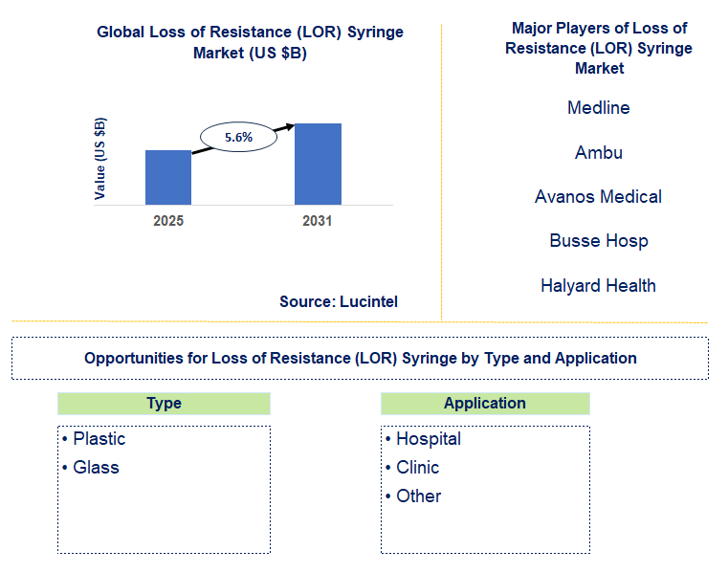Select 'Ambu' in the major players list
The height and width of the screenshot is (573, 728).
pyautogui.click(x=599, y=152)
